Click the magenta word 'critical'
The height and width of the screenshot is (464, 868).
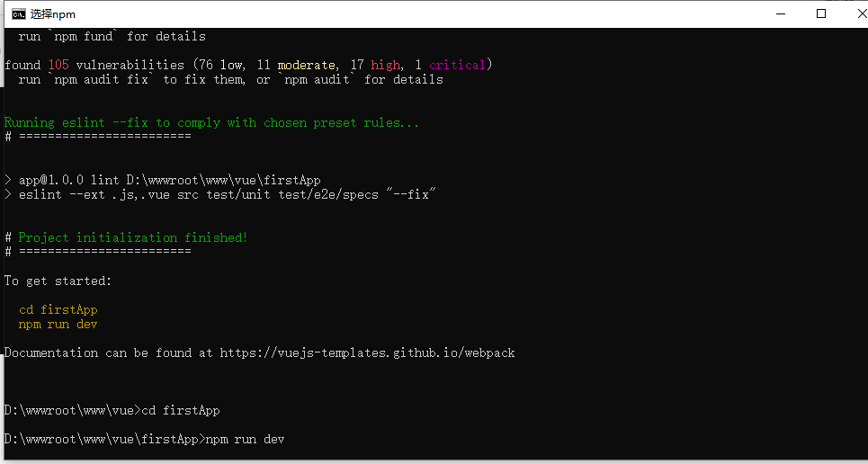click(457, 65)
